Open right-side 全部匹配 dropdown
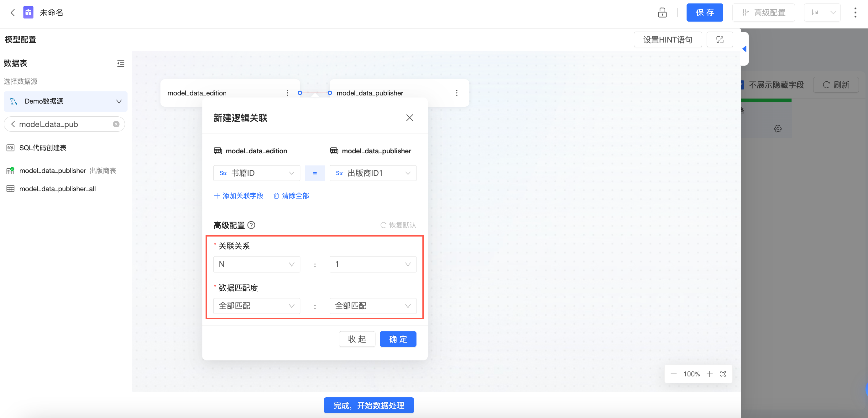 [x=373, y=306]
